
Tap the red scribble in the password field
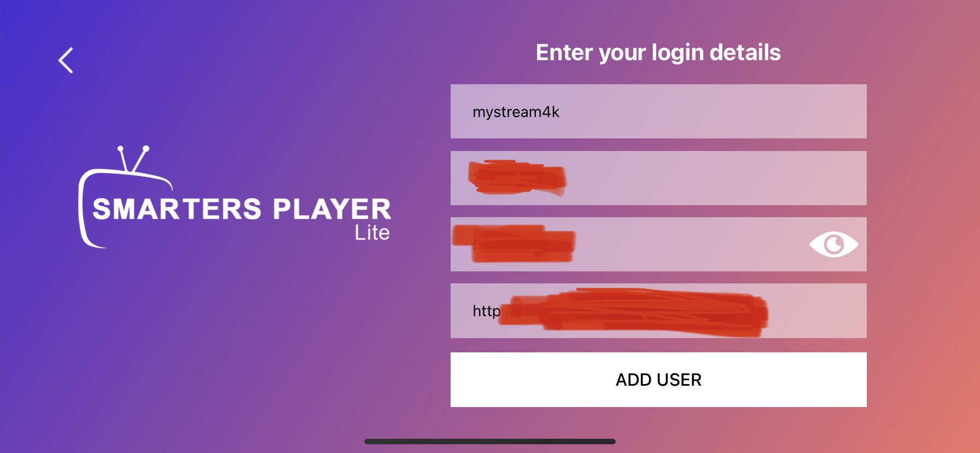pos(514,243)
